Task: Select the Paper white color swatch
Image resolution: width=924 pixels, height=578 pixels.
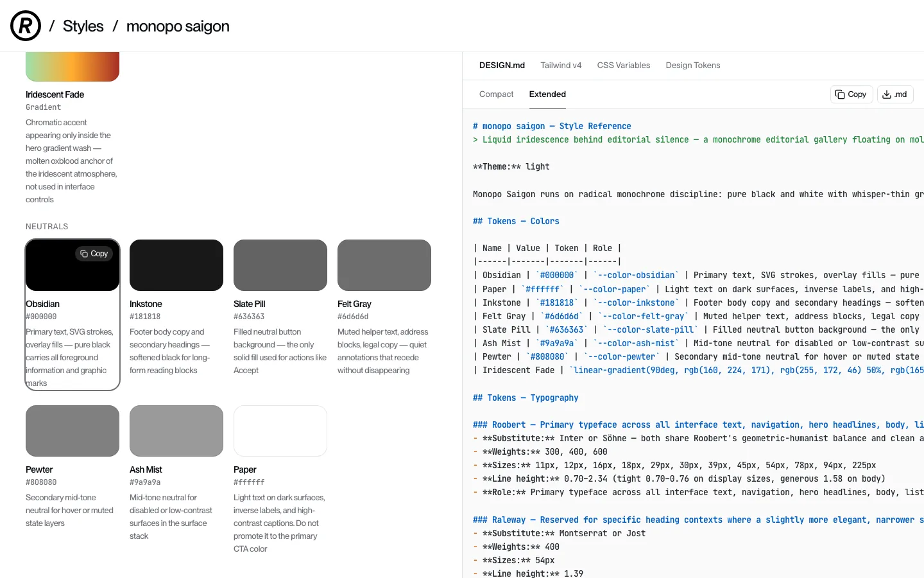Action: pyautogui.click(x=280, y=431)
